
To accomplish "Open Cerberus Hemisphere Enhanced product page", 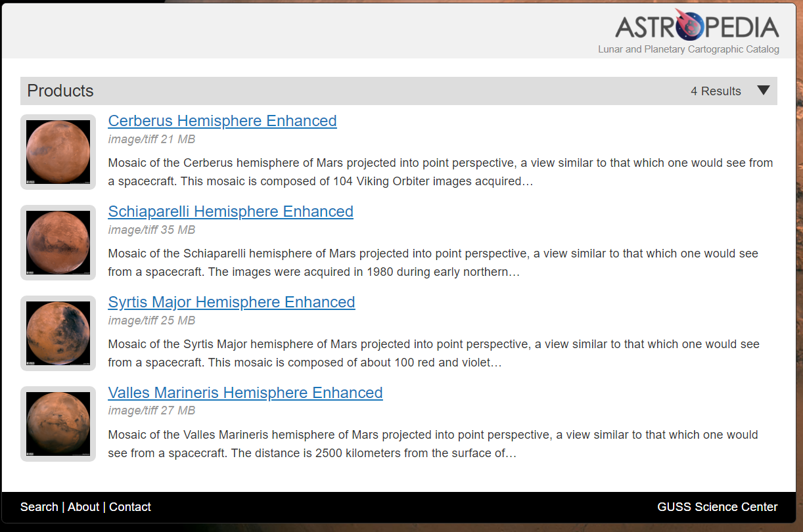I will (222, 121).
